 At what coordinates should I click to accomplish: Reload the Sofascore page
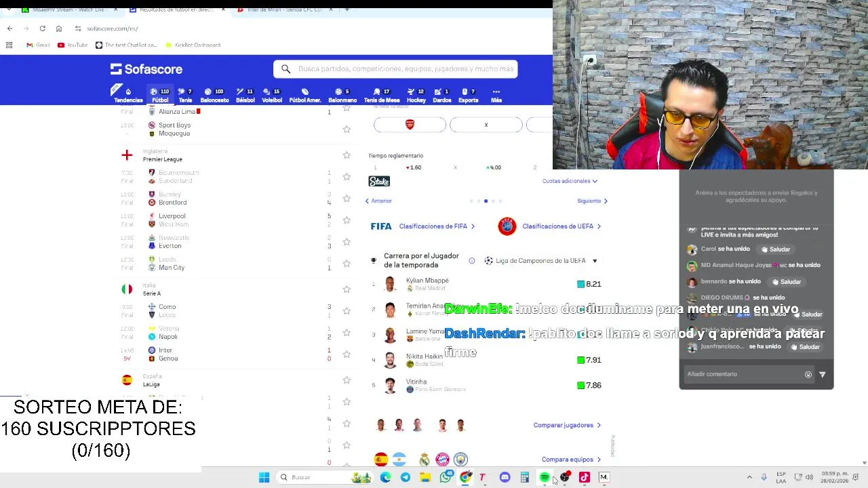tap(42, 28)
